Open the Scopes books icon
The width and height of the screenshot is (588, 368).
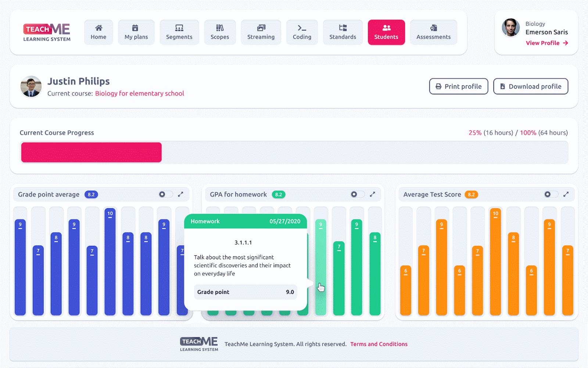[x=220, y=28]
